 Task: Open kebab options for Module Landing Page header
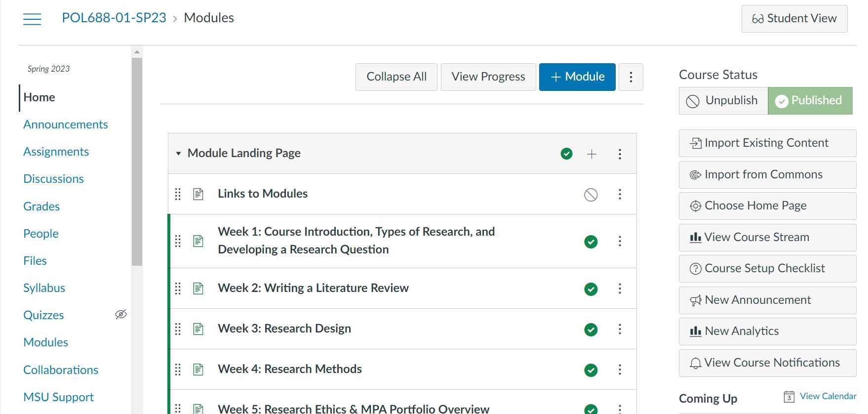(620, 154)
